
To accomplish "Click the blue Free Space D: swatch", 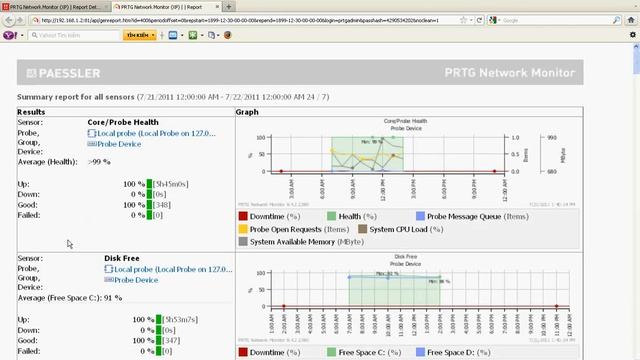I will coord(420,352).
